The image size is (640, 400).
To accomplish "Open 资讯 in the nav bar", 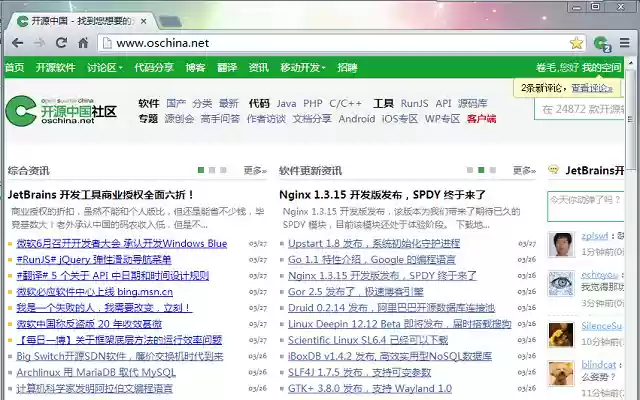I will coord(259,67).
